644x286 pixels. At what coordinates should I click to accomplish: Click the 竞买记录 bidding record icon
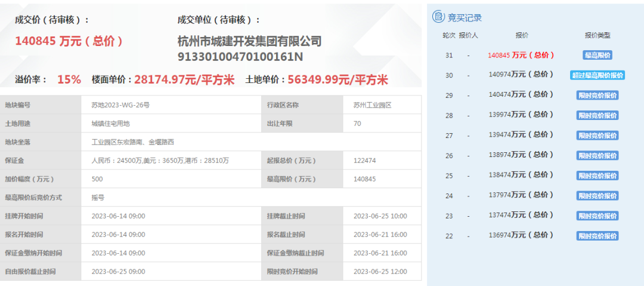click(x=439, y=17)
